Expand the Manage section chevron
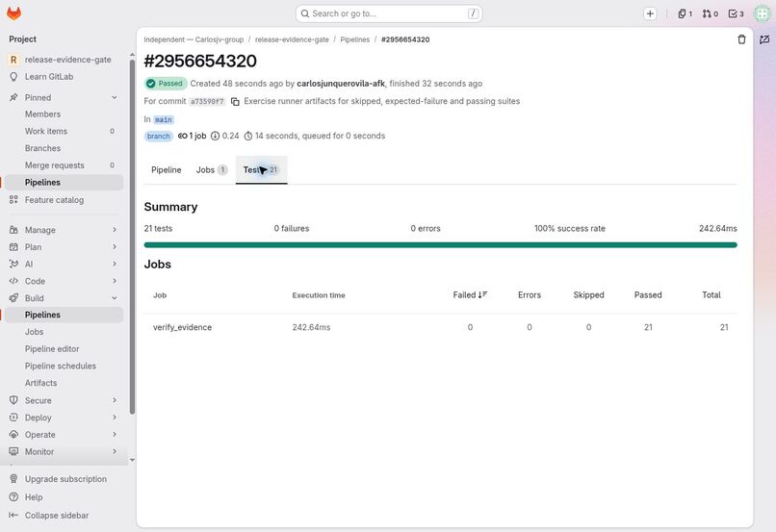The height and width of the screenshot is (532, 776). [115, 230]
